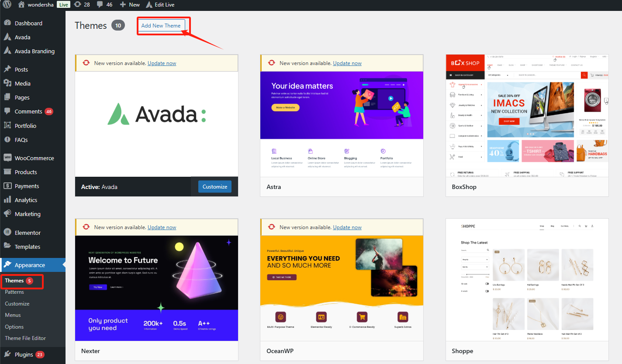Click the home icon beside wondersha
622x364 pixels.
coord(21,4)
